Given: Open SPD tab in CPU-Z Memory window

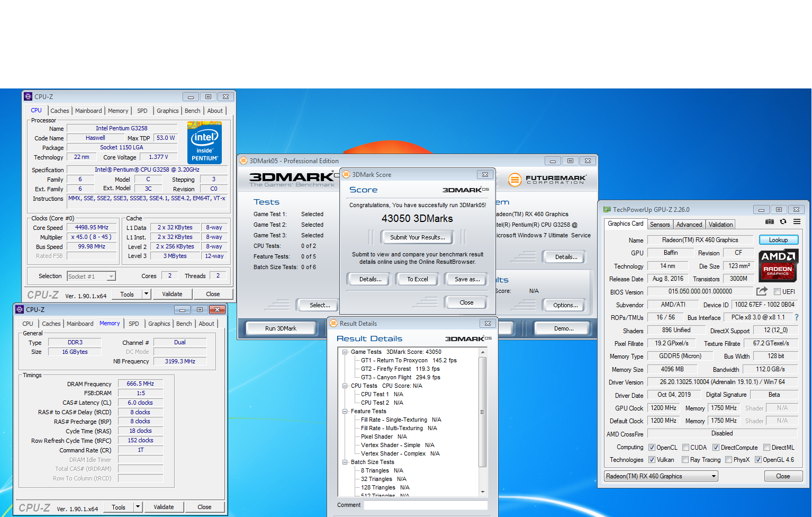Looking at the screenshot, I should pos(134,324).
